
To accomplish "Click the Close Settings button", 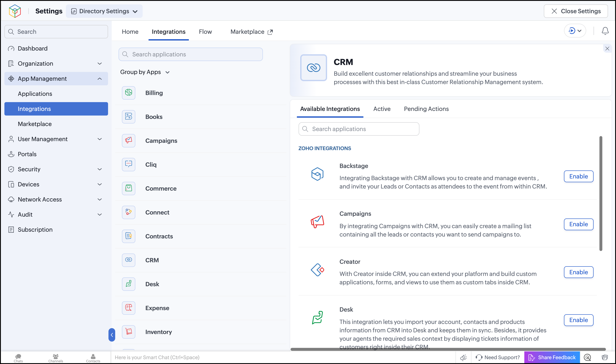I will (x=576, y=11).
